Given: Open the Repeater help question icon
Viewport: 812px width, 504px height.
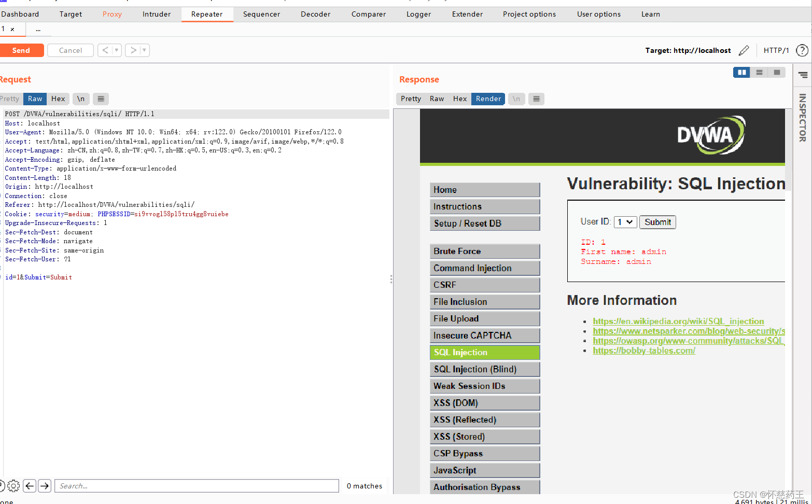Looking at the screenshot, I should pyautogui.click(x=802, y=50).
